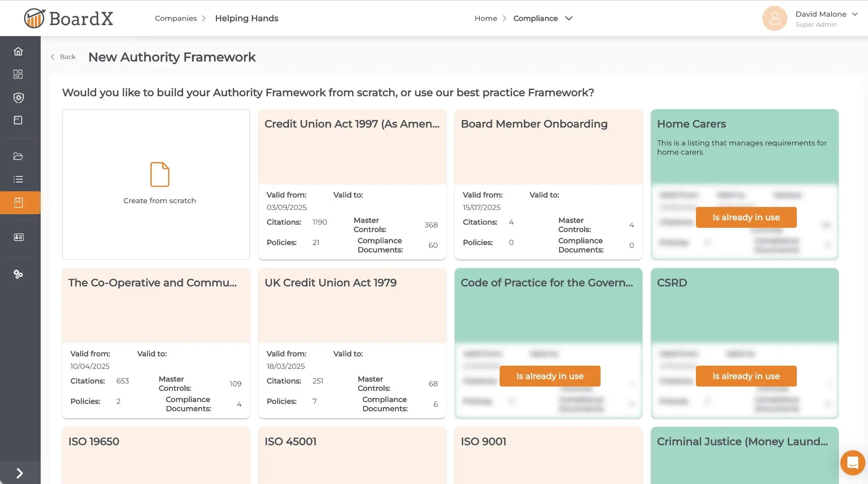868x484 pixels.
Task: Select the list icon in the sidebar
Action: [18, 179]
